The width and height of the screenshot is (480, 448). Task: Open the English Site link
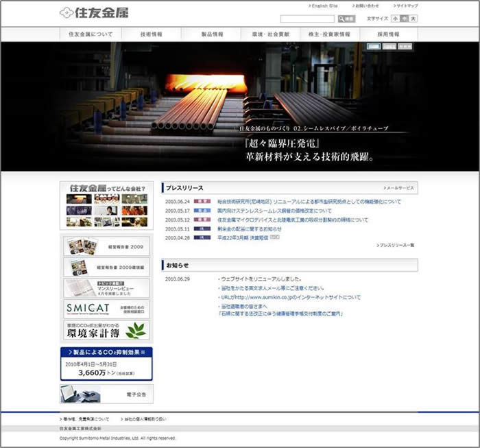[323, 5]
